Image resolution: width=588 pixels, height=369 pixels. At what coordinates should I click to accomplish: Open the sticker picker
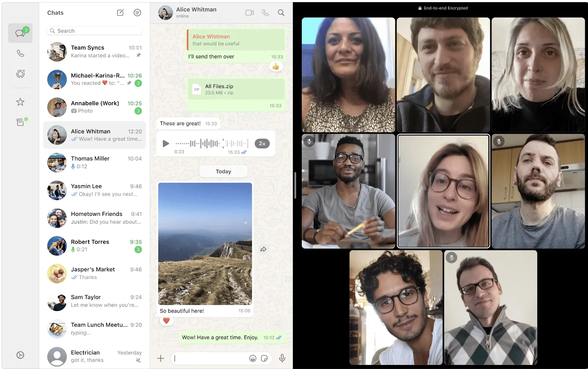click(x=264, y=358)
